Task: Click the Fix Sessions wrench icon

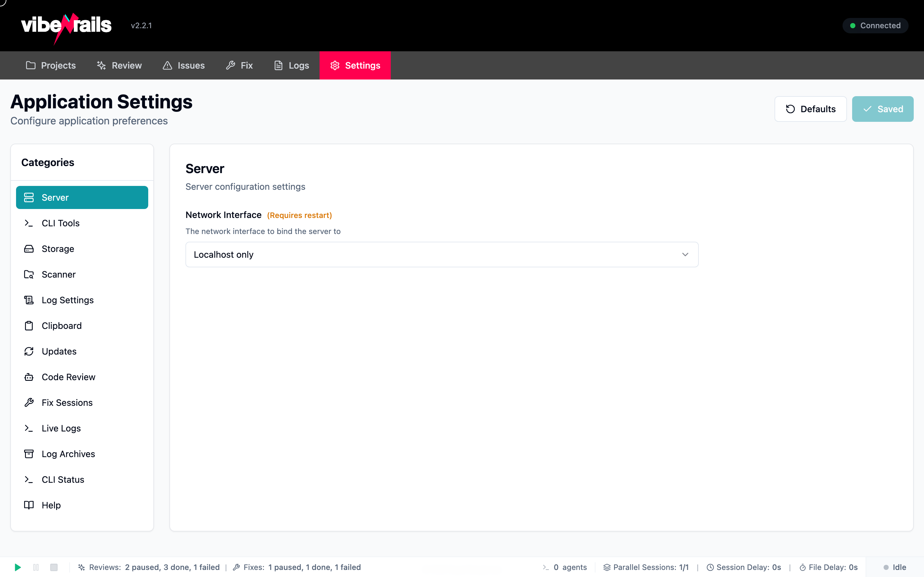Action: (x=29, y=402)
